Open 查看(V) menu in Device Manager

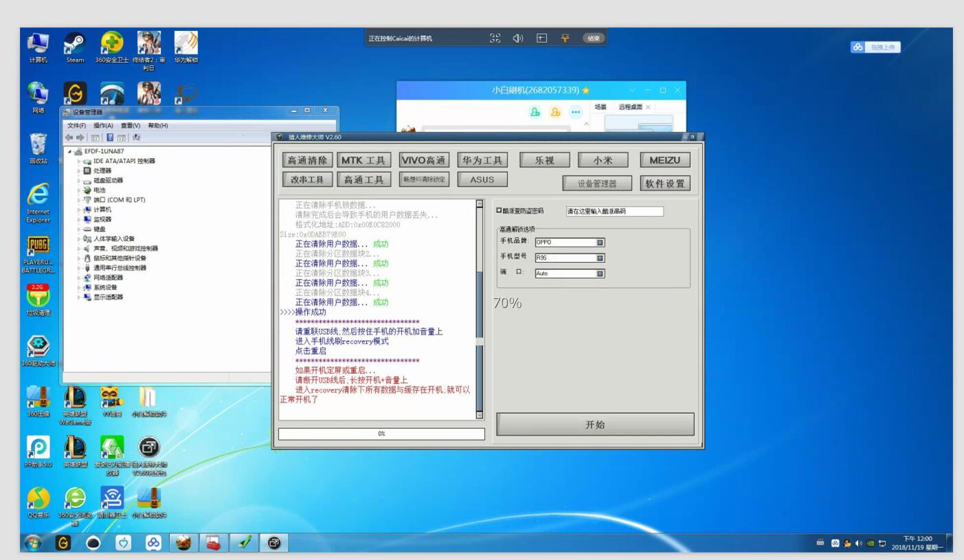click(131, 126)
